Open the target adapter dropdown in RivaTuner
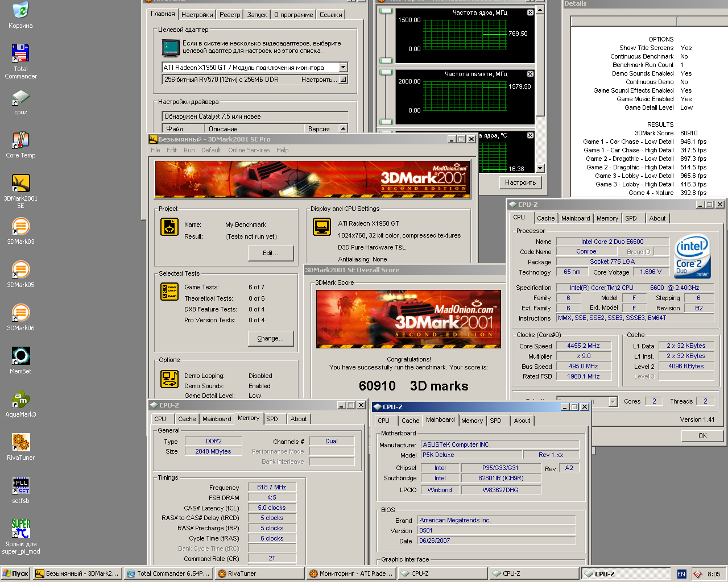This screenshot has width=728, height=582. pyautogui.click(x=343, y=67)
